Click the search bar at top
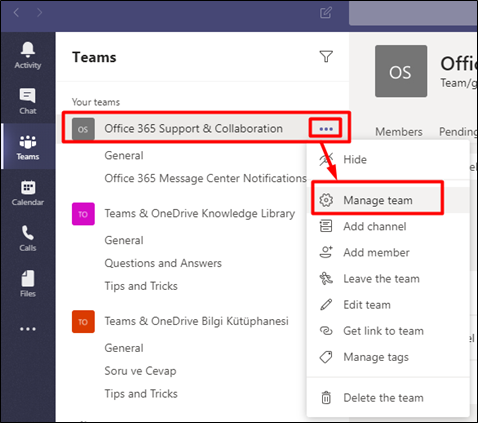This screenshot has width=478, height=423. [x=413, y=13]
